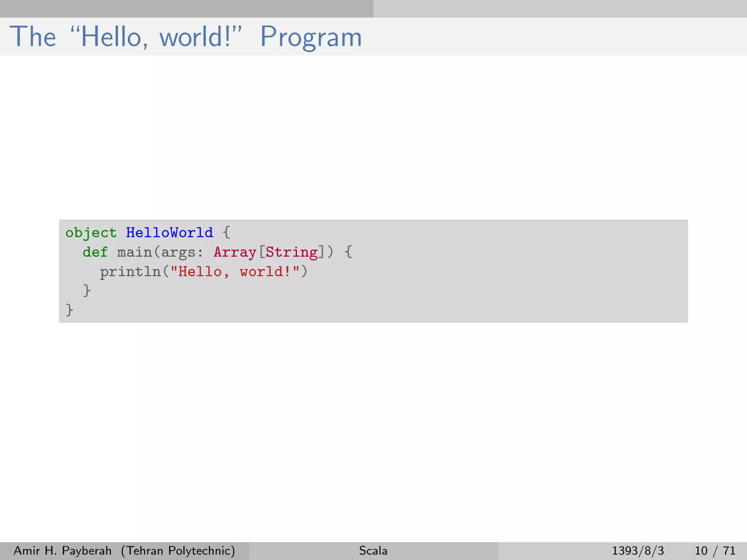The height and width of the screenshot is (560, 747).
Task: Click the dark progress bar segment at top
Action: tap(187, 9)
